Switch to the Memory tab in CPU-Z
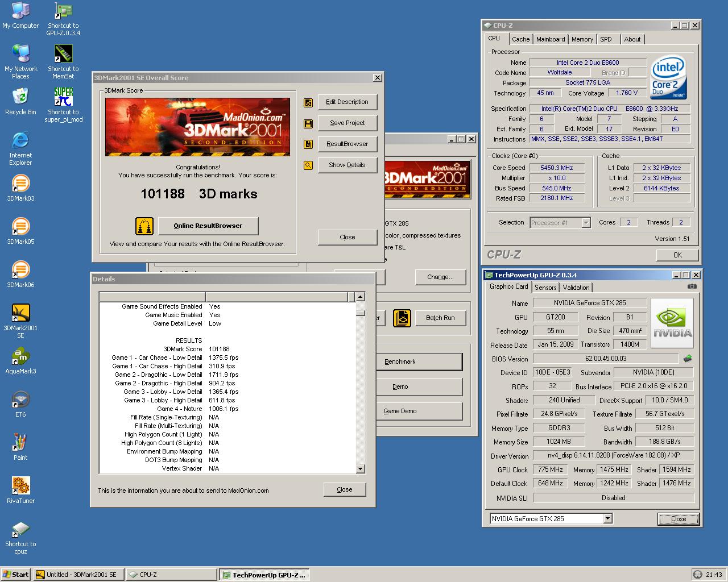 tap(582, 39)
